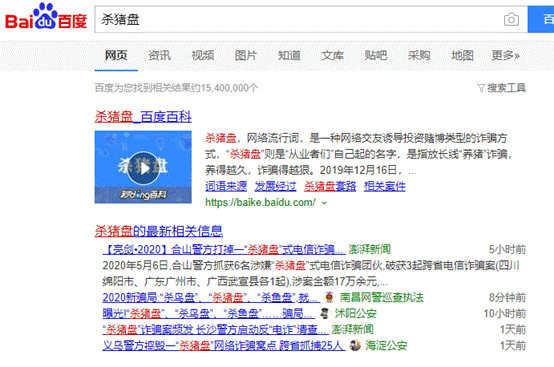Click 澎湃新闻 source on 长沙警方 row
Screen dimensions: 554x367
tap(352, 329)
